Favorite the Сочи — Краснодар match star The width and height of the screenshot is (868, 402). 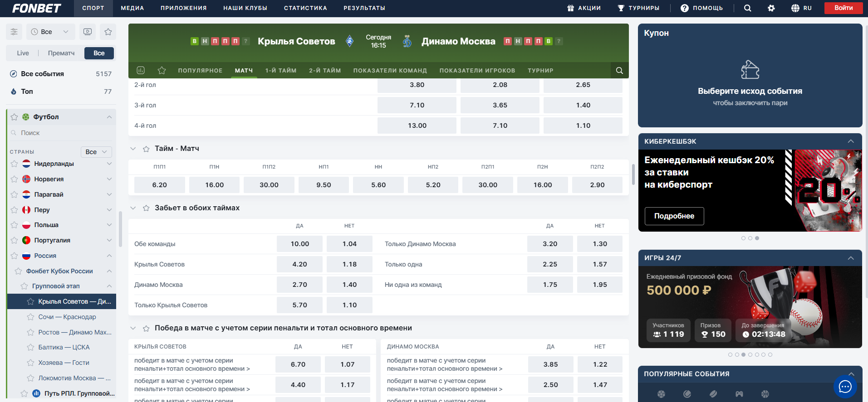click(x=30, y=317)
